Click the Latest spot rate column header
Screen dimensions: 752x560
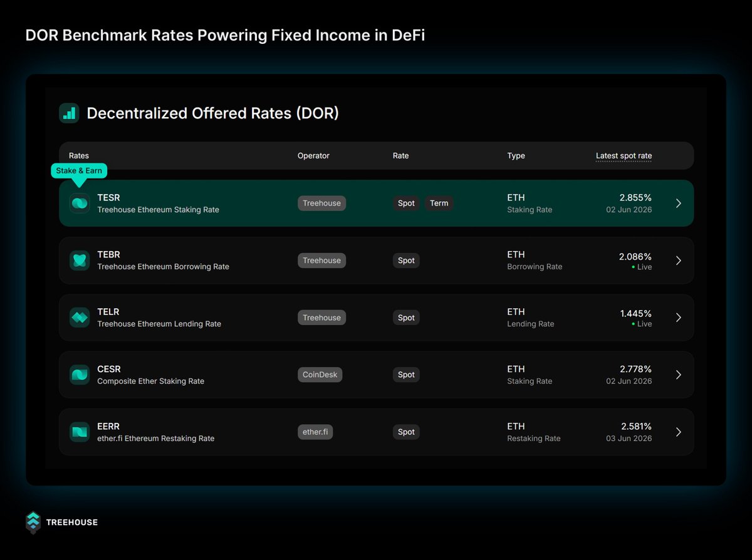click(624, 156)
